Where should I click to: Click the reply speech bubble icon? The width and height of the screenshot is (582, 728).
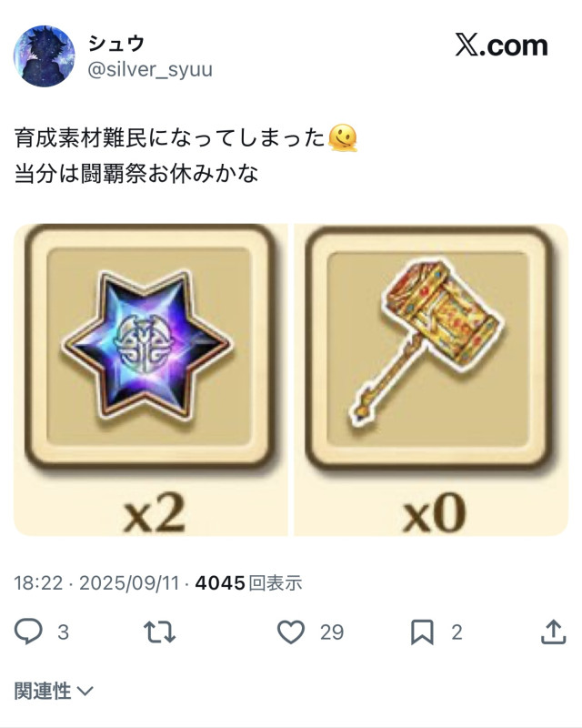click(28, 632)
